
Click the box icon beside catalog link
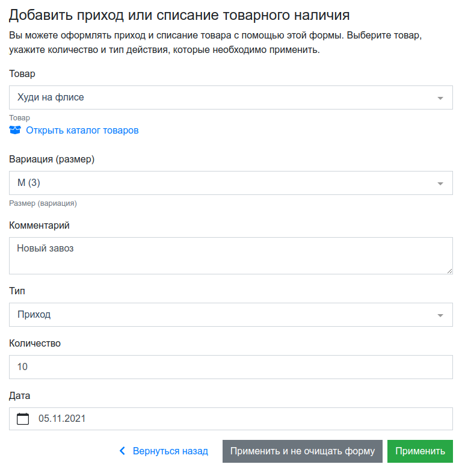coord(15,130)
